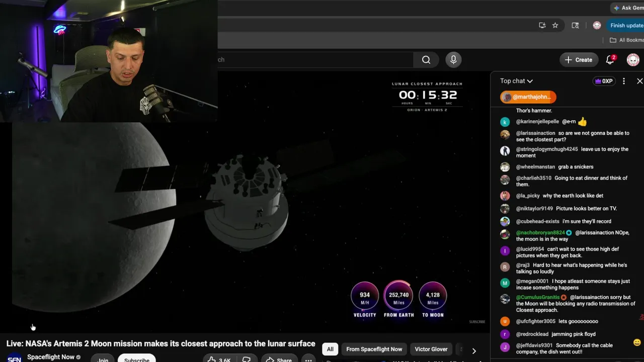Click nachobroryan8824's avatar in chat
This screenshot has width=644, height=362.
pyautogui.click(x=505, y=234)
